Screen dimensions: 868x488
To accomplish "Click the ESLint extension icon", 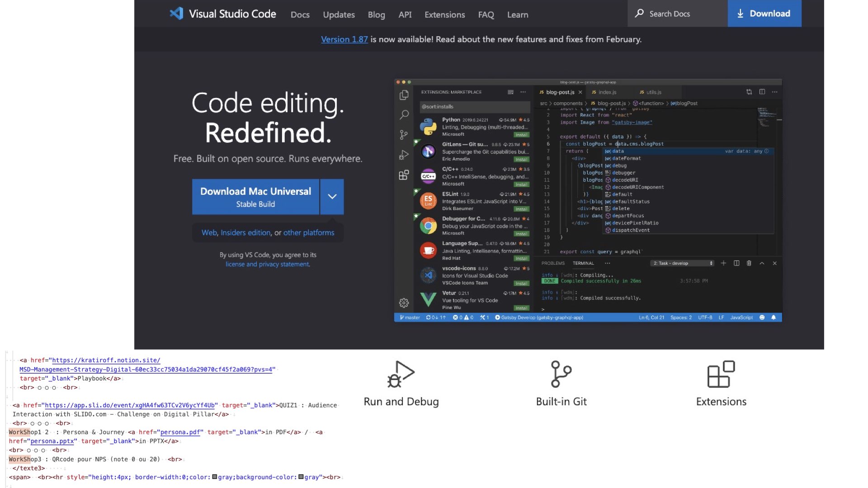I will pyautogui.click(x=428, y=201).
